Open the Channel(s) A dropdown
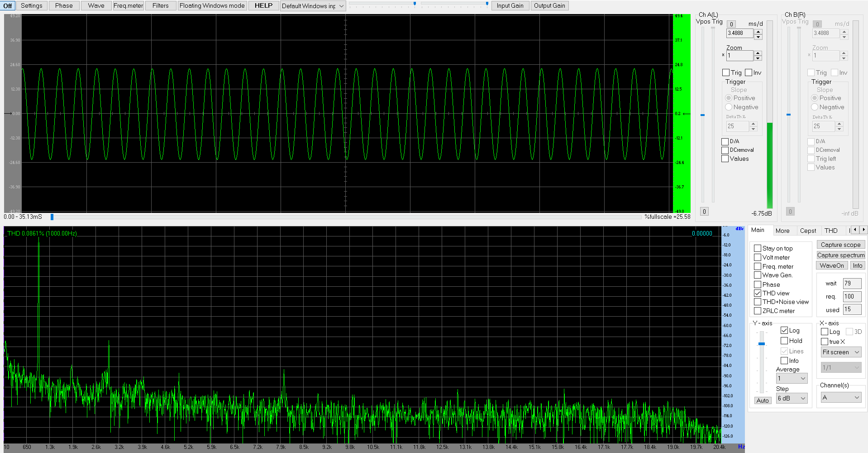868x453 pixels. (x=841, y=397)
